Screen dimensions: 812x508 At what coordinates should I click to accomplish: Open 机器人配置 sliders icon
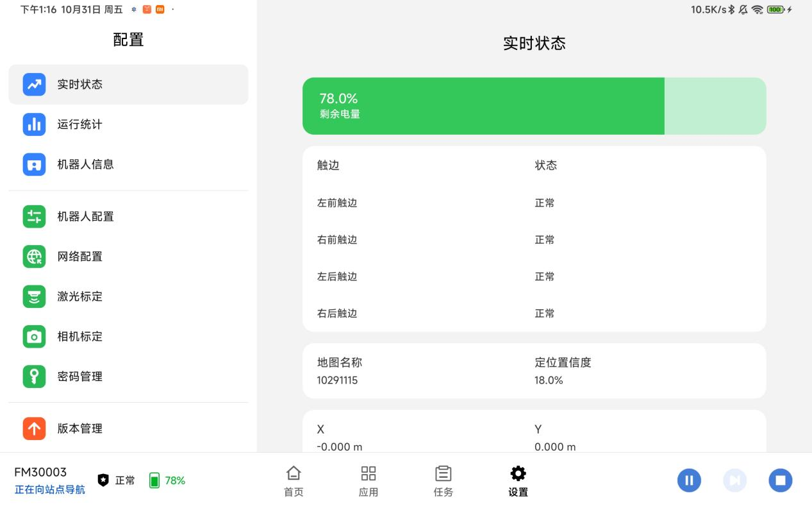(x=34, y=216)
